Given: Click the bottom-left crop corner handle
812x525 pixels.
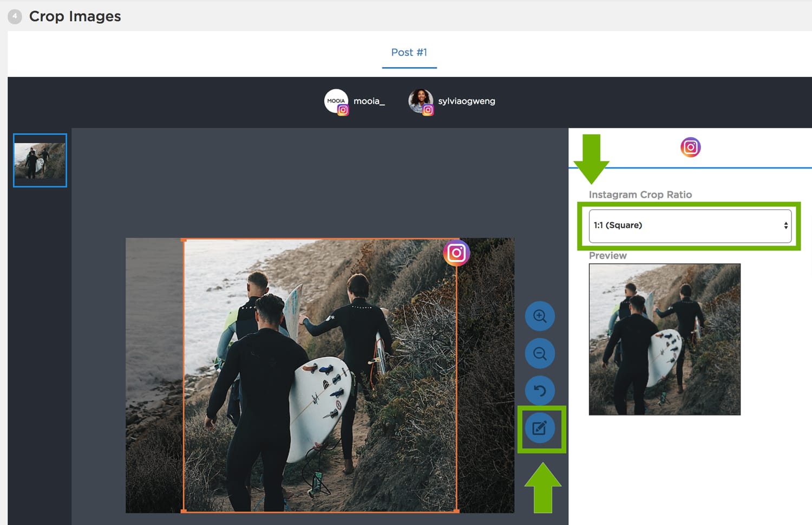Looking at the screenshot, I should [184, 511].
